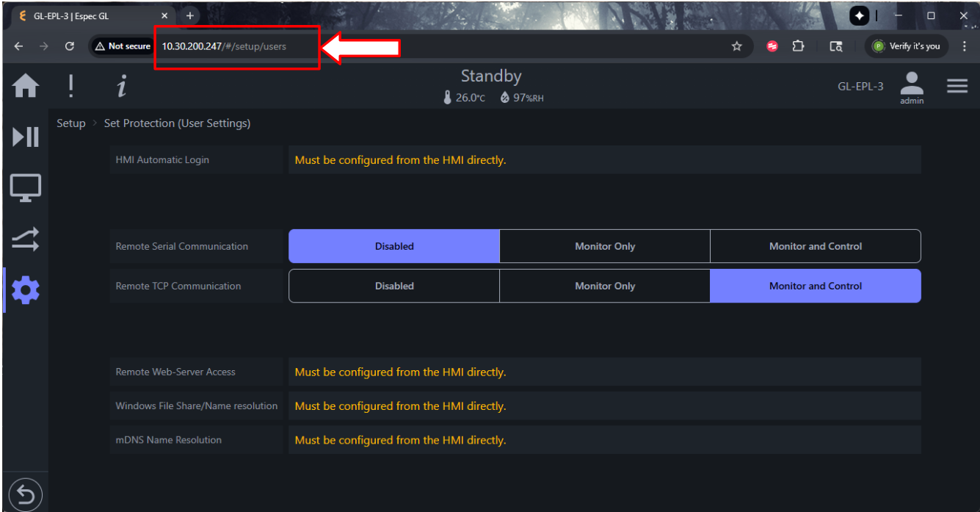This screenshot has height=512, width=980.
Task: Reload the page with refresh icon
Action: [x=70, y=46]
